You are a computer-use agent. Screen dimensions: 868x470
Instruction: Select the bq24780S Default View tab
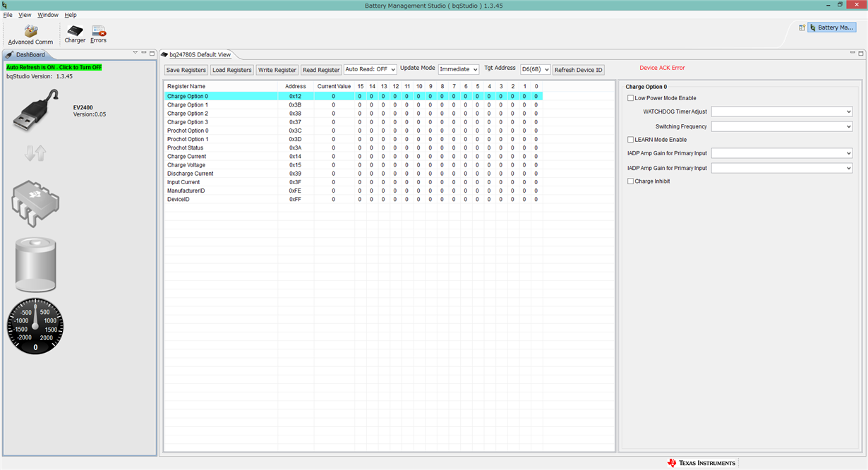pos(200,54)
